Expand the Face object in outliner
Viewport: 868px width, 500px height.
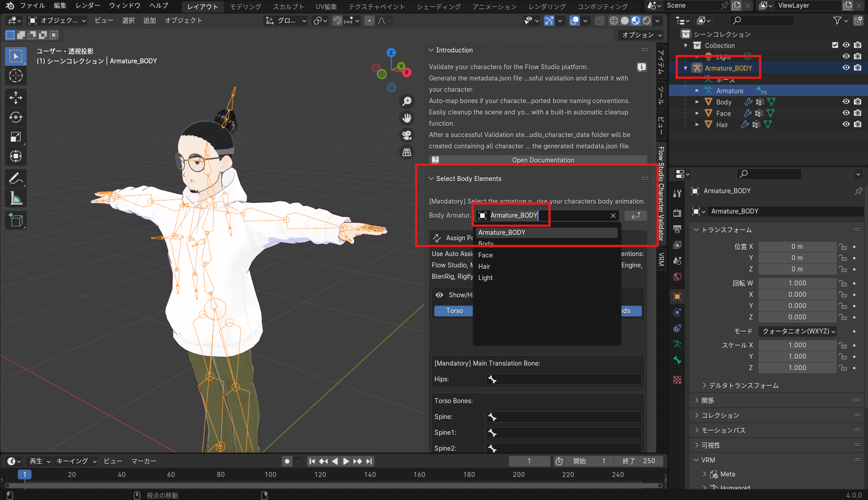[697, 113]
